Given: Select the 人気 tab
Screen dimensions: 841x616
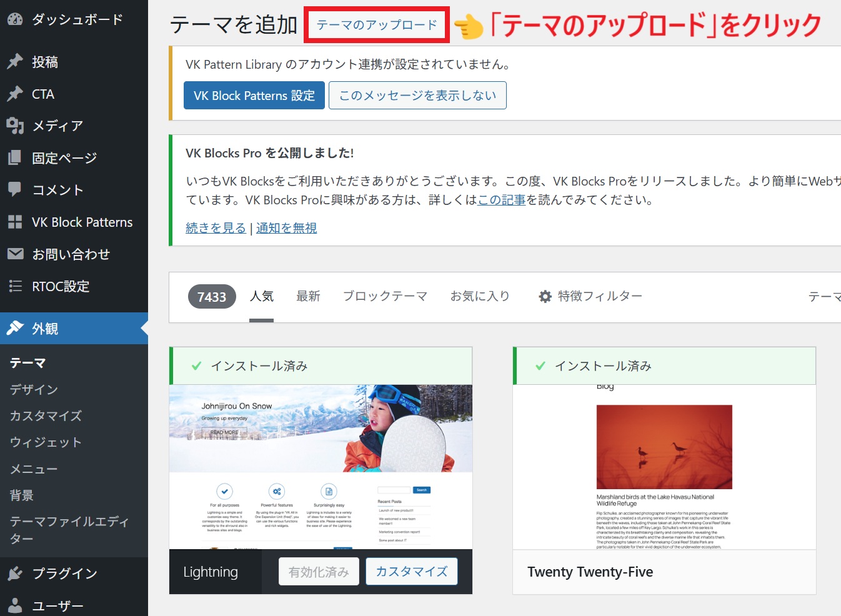Looking at the screenshot, I should click(262, 296).
